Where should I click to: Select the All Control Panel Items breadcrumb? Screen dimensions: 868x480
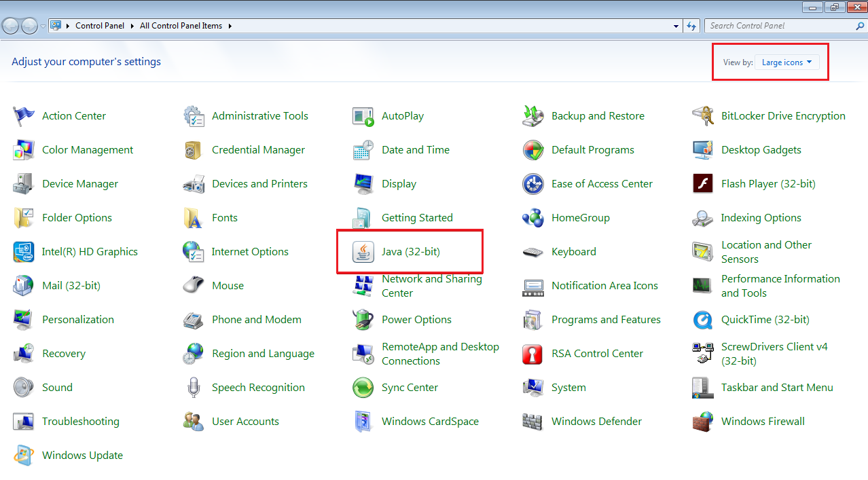click(x=181, y=26)
